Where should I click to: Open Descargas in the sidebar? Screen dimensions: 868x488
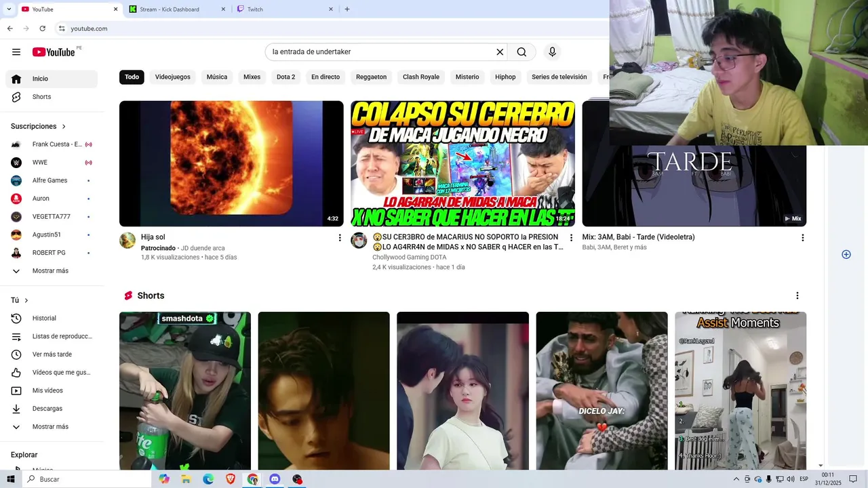click(x=52, y=409)
